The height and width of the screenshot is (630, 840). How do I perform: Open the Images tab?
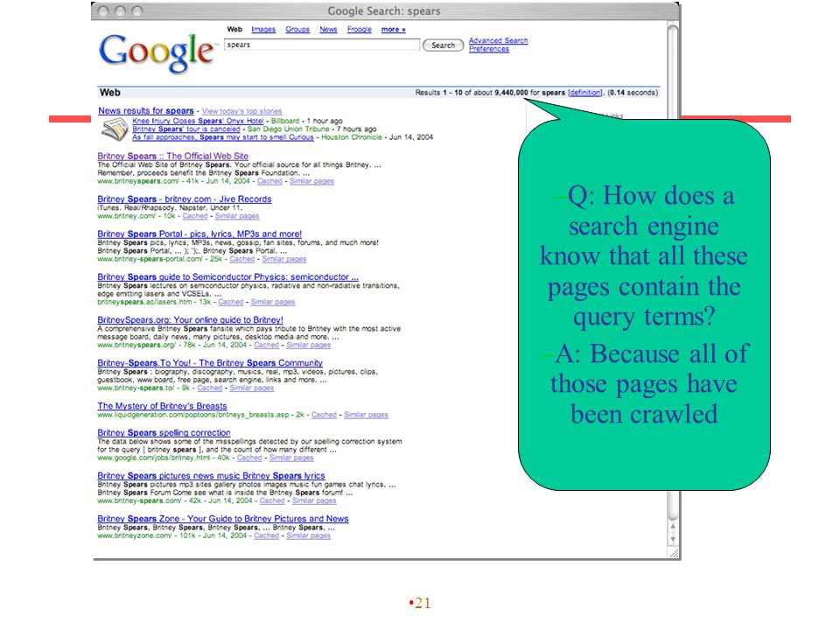tap(263, 30)
